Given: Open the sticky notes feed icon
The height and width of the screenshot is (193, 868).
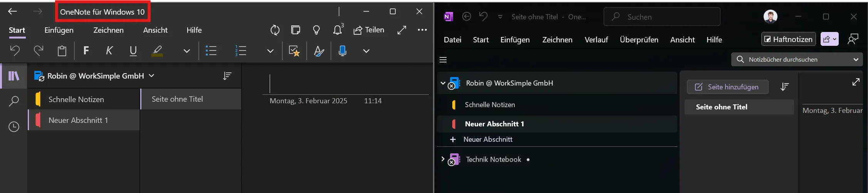Looking at the screenshot, I should 295,30.
